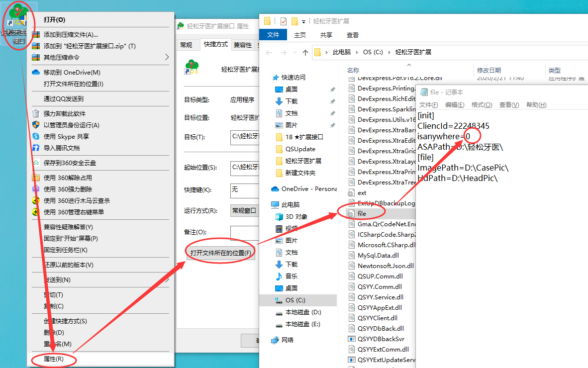
Task: Click the Up arrow in Explorer navigation
Action: 305,52
